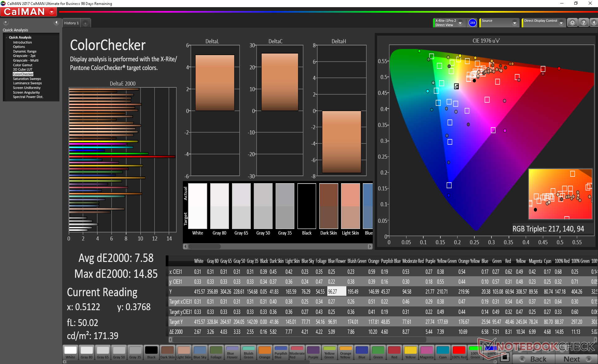The height and width of the screenshot is (364, 598).
Task: Select the Foliage patch button
Action: click(x=216, y=352)
